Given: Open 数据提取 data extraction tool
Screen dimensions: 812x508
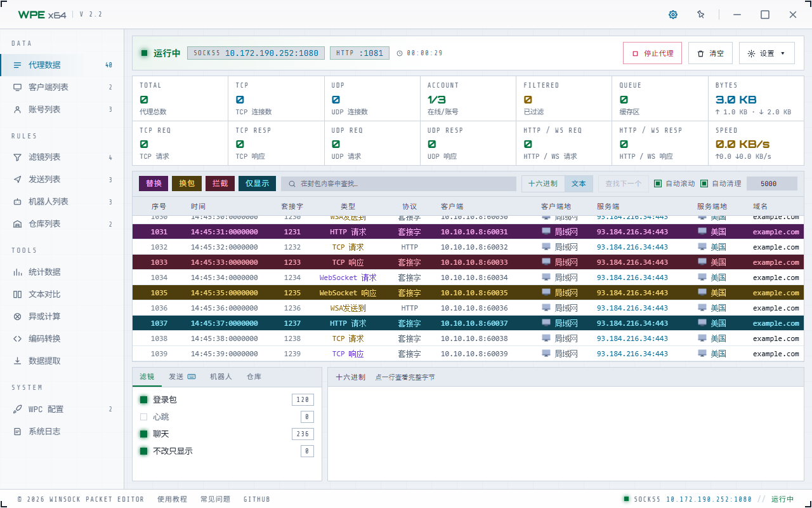Looking at the screenshot, I should pyautogui.click(x=62, y=361).
